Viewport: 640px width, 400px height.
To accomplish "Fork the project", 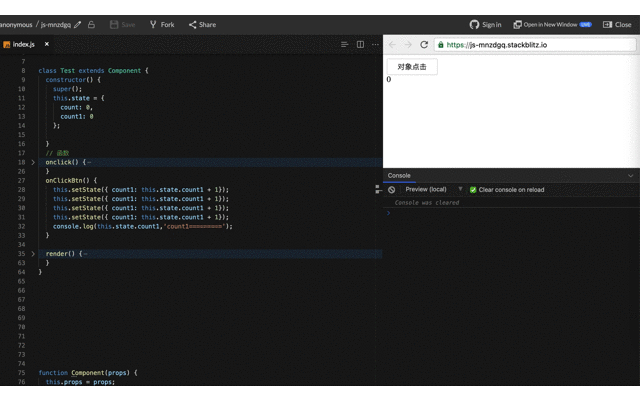I will click(162, 24).
